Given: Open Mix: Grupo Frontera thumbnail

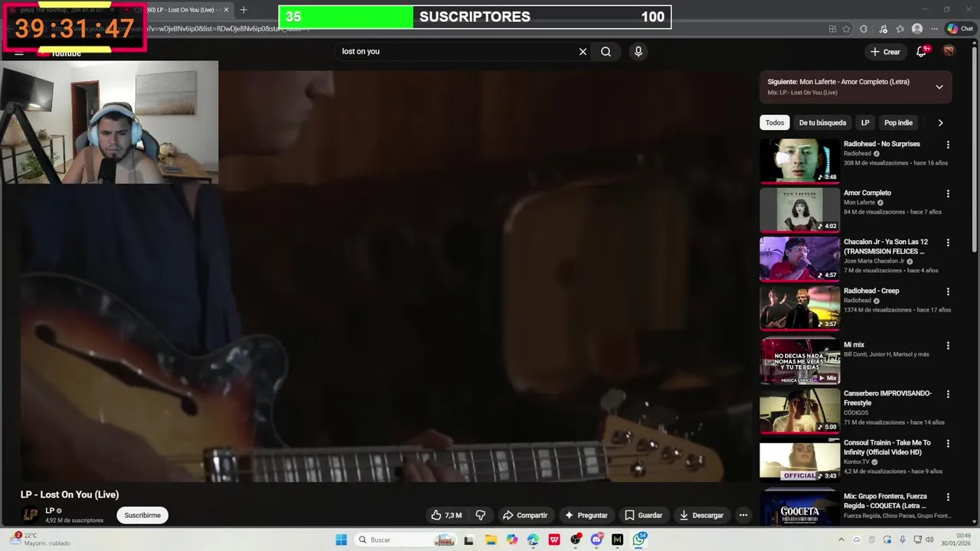Looking at the screenshot, I should point(799,507).
